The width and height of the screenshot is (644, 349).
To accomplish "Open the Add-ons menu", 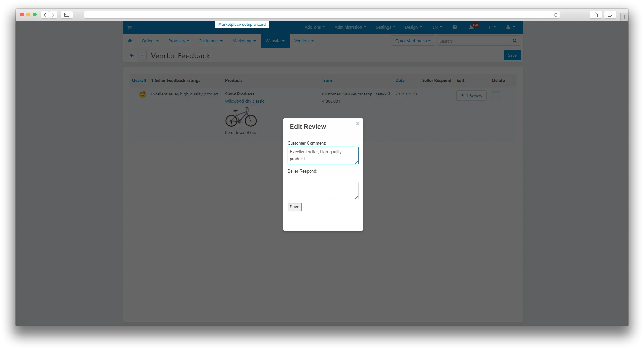I will (x=314, y=27).
